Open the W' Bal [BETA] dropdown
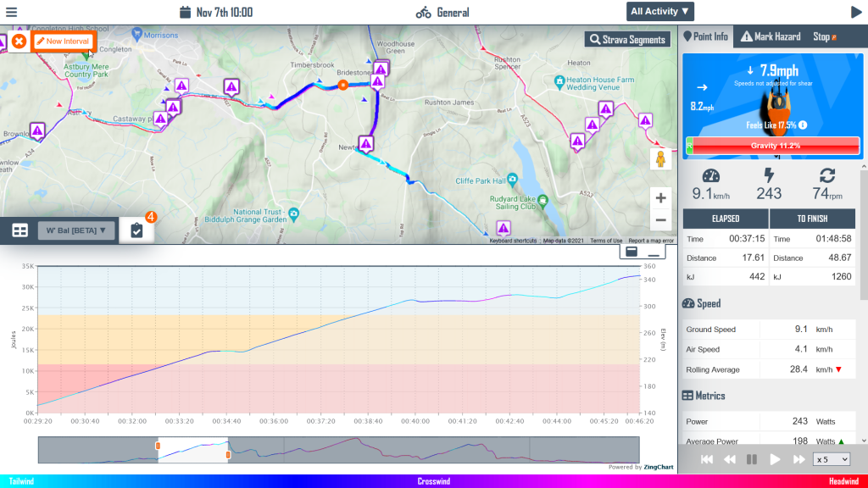The image size is (868, 488). pyautogui.click(x=76, y=230)
